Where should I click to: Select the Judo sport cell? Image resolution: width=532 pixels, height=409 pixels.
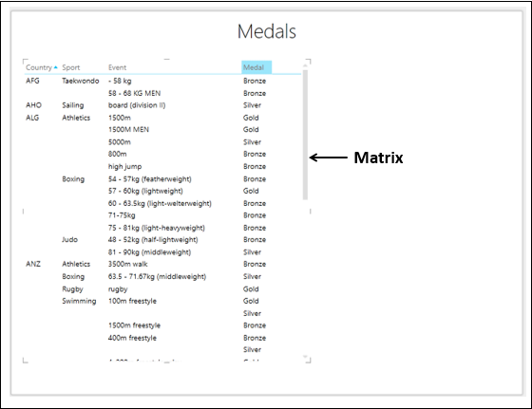tap(70, 239)
